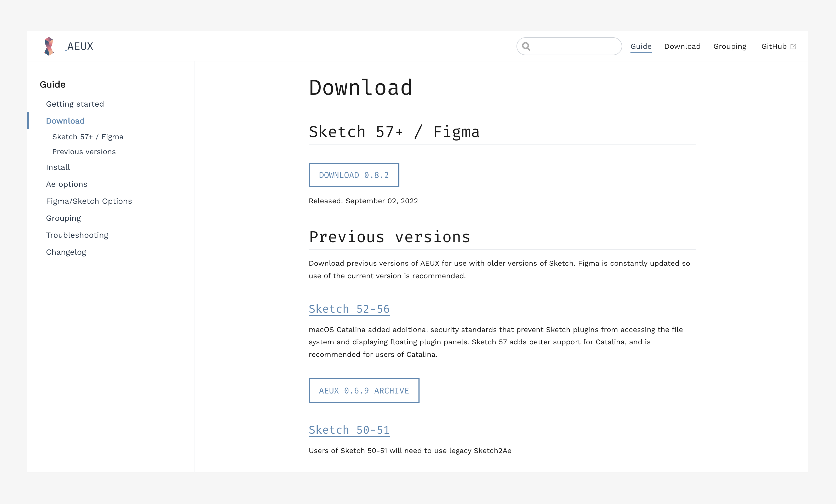Click the AEUX logo icon
Image resolution: width=836 pixels, height=504 pixels.
(x=49, y=46)
